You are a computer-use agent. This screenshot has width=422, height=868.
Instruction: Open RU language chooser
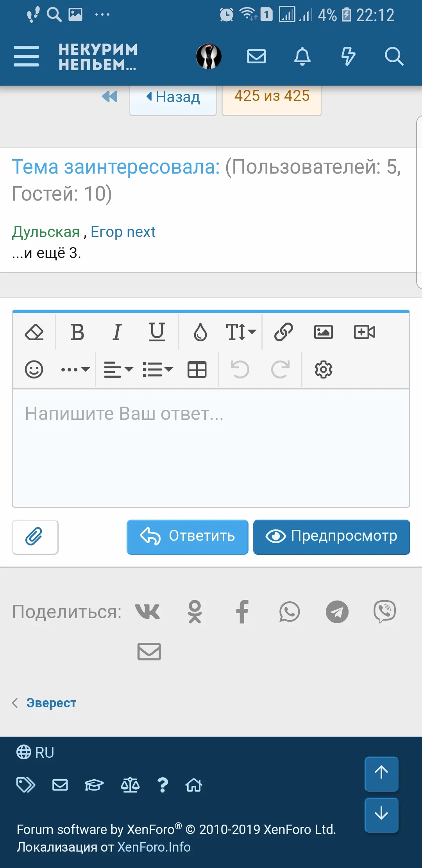coord(35,752)
